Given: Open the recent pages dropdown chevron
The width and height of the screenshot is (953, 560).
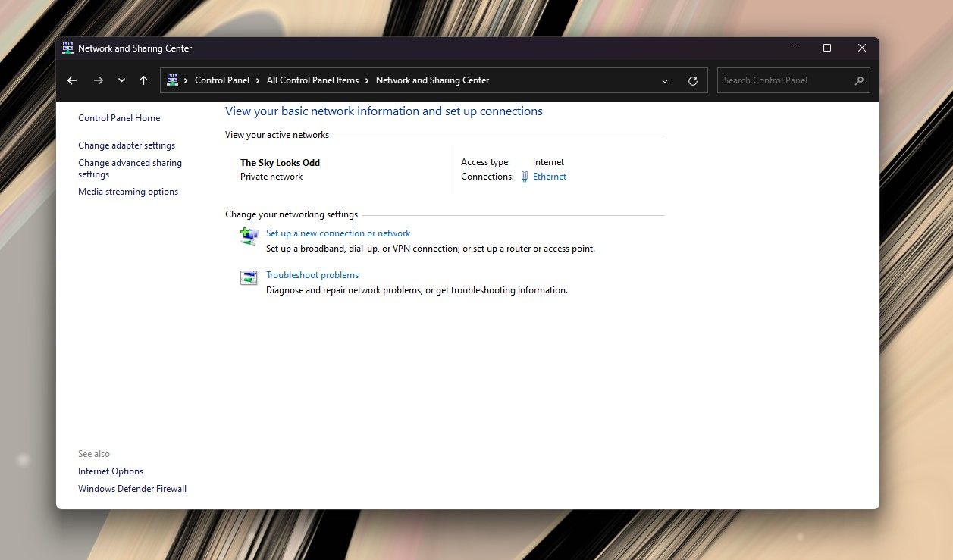Looking at the screenshot, I should [121, 80].
